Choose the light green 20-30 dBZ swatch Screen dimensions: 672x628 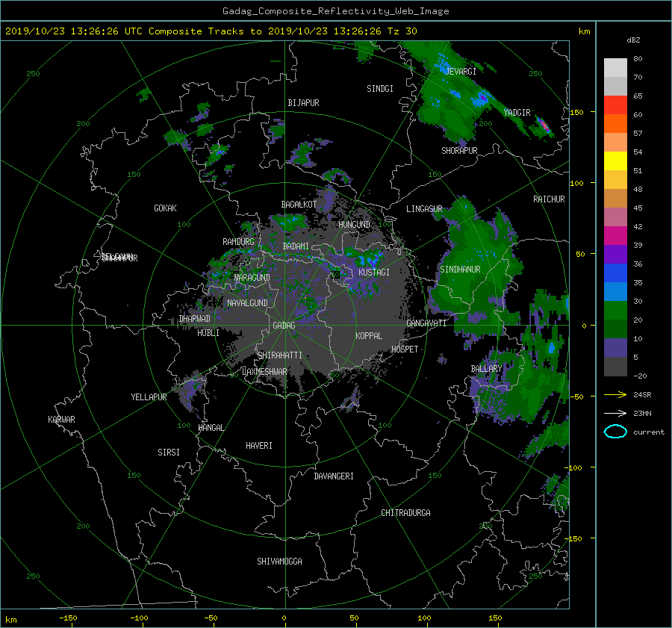point(615,310)
